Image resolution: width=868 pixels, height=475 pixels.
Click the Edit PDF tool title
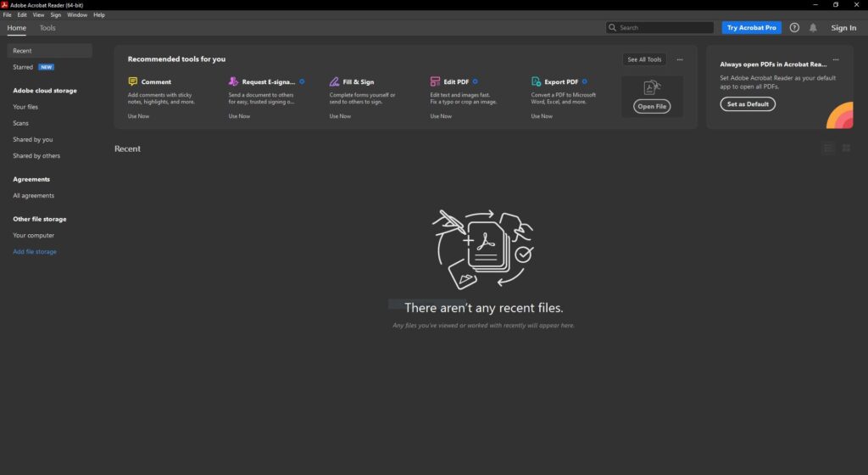[456, 82]
